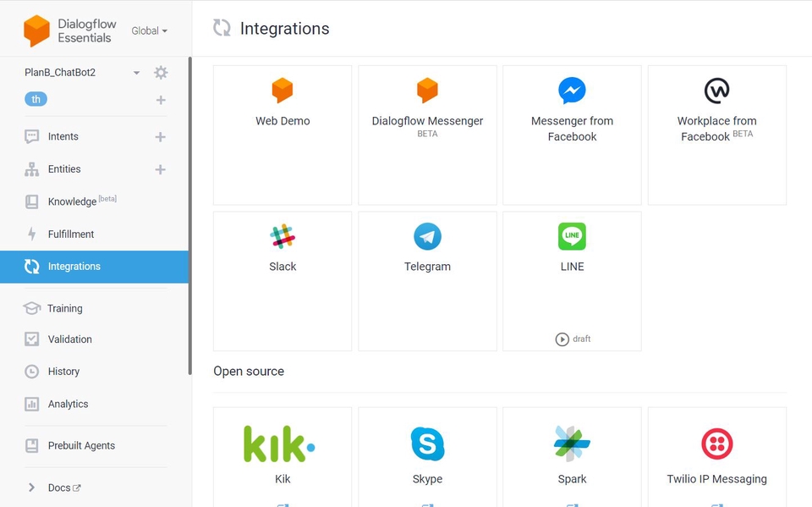The width and height of the screenshot is (812, 507).
Task: Click the sidebar vertical scrollbar
Action: [x=190, y=216]
